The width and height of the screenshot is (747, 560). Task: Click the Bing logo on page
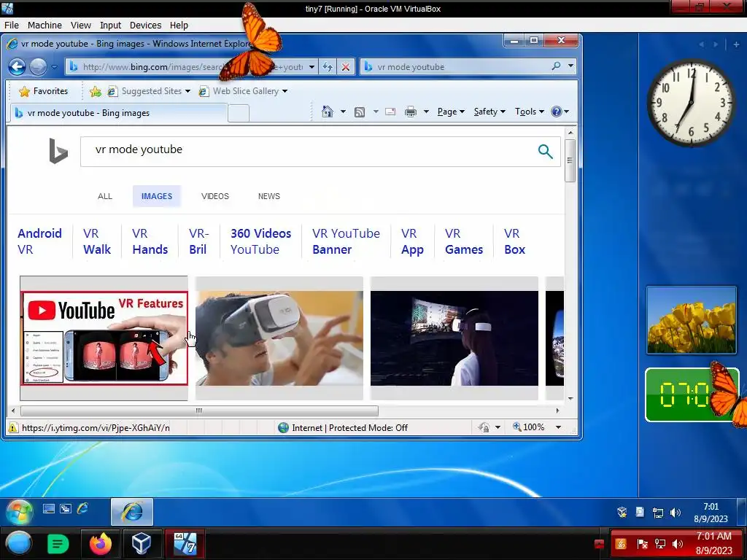tap(58, 150)
